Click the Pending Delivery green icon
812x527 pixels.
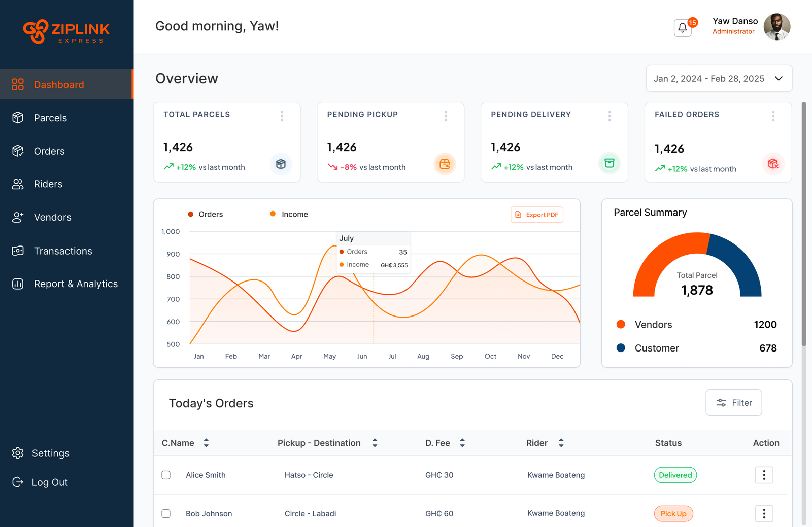click(609, 163)
